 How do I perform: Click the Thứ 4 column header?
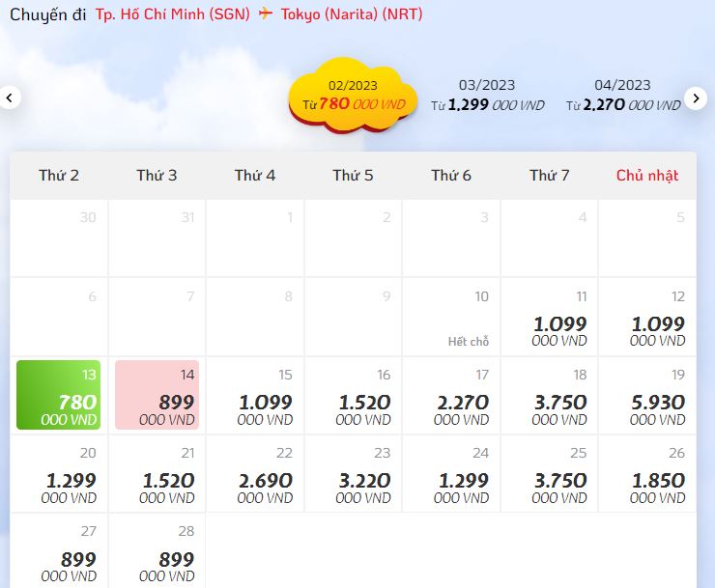[255, 176]
